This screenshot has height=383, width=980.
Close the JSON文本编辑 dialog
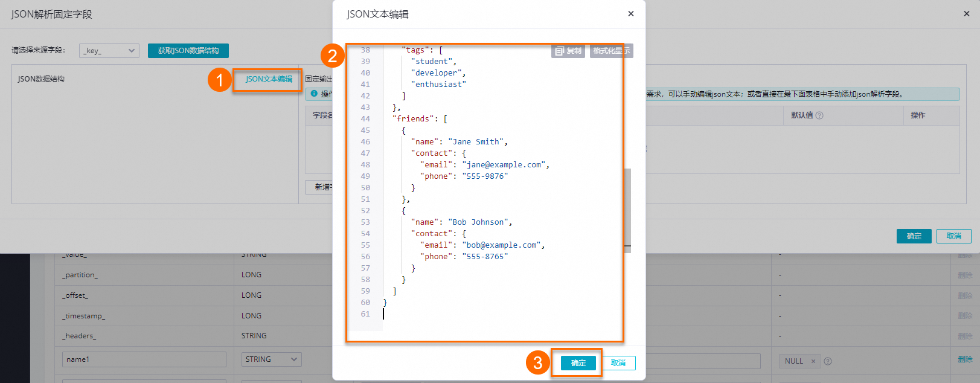pos(630,13)
